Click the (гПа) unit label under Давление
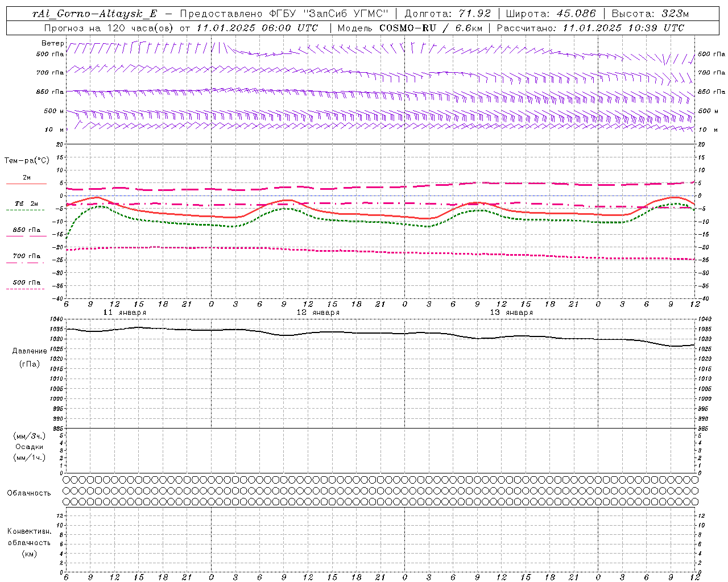This screenshot has width=728, height=582. 30,364
